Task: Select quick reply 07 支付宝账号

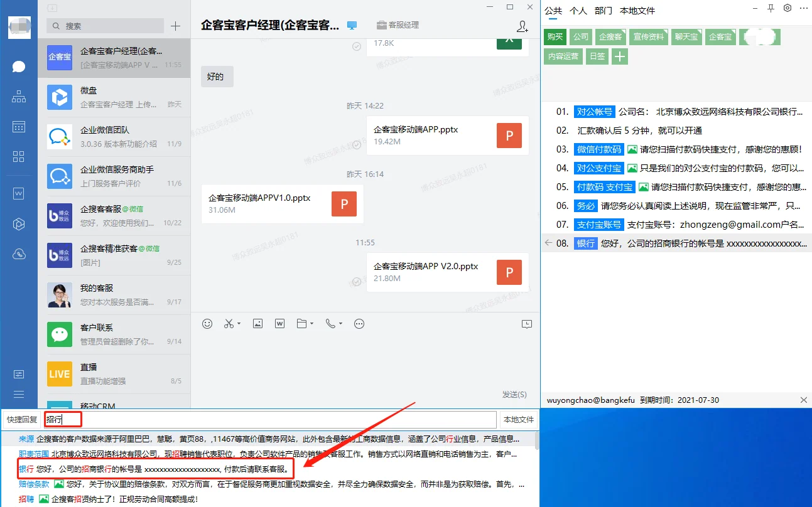Action: point(676,225)
